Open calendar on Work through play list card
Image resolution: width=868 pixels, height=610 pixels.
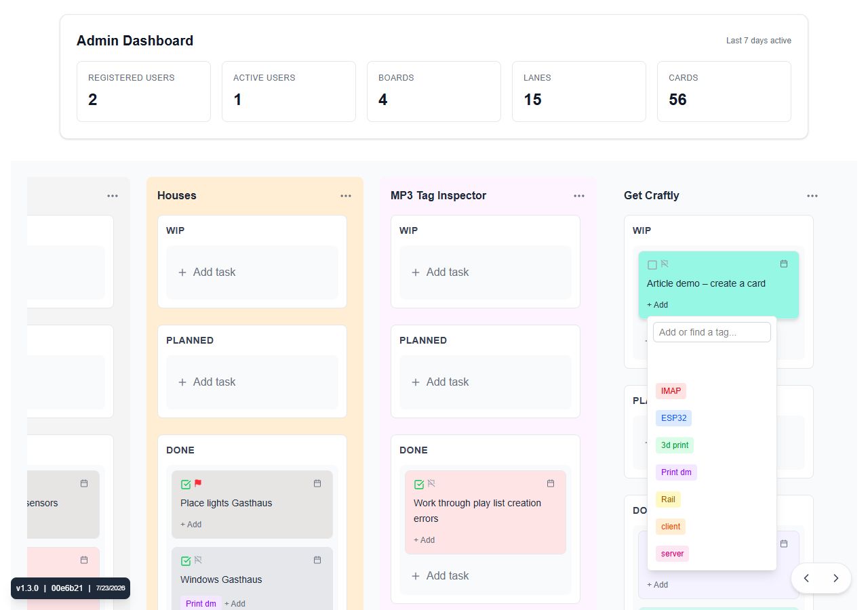coord(551,483)
